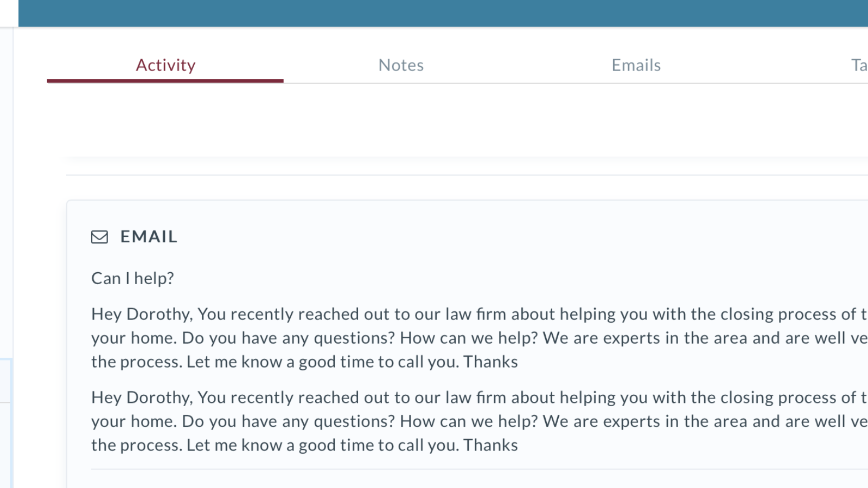Select the Emails tab

[x=636, y=65]
